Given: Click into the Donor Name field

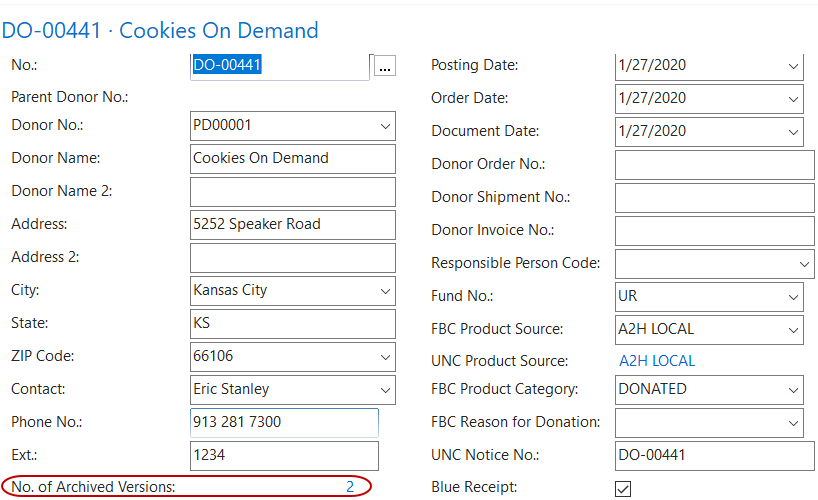Looking at the screenshot, I should pyautogui.click(x=292, y=158).
